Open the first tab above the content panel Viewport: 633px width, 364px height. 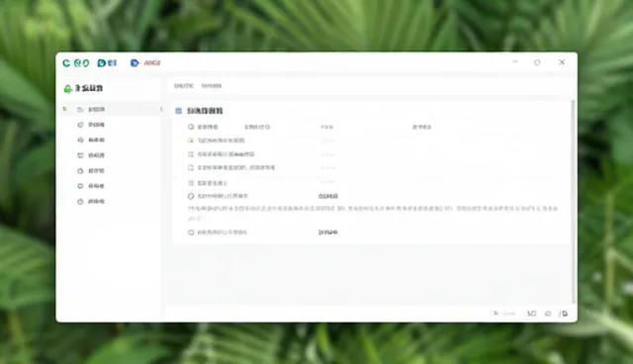coord(184,86)
